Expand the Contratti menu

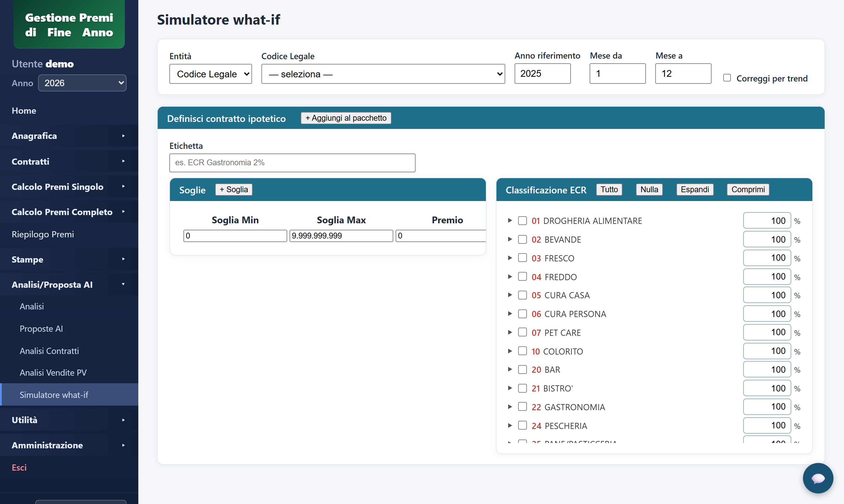coord(69,161)
